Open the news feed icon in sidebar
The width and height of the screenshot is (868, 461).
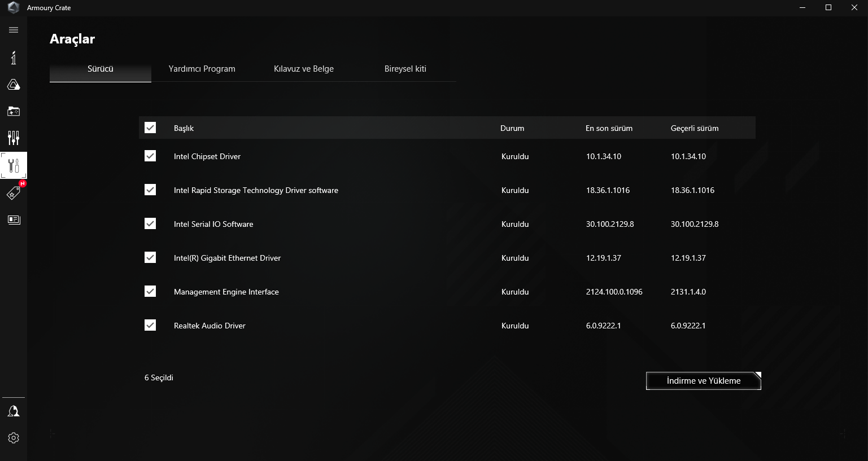pos(14,220)
